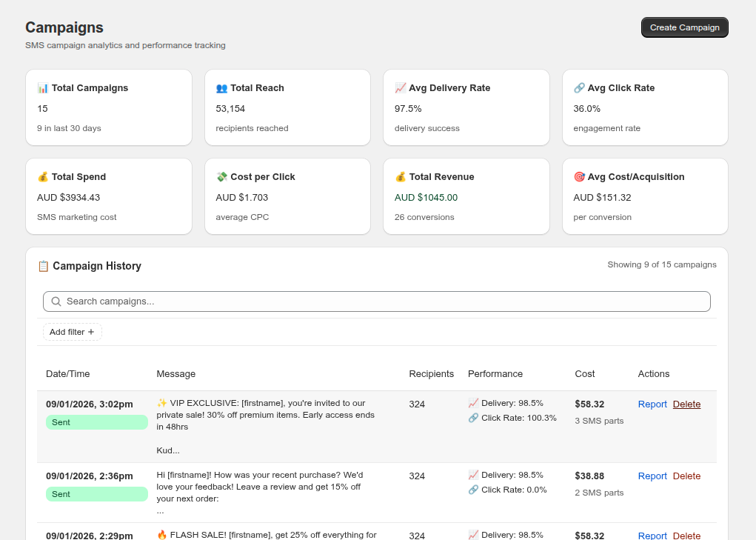Viewport: 756px width, 540px height.
Task: Click the Avg Delivery Rate chart icon
Action: pyautogui.click(x=401, y=88)
